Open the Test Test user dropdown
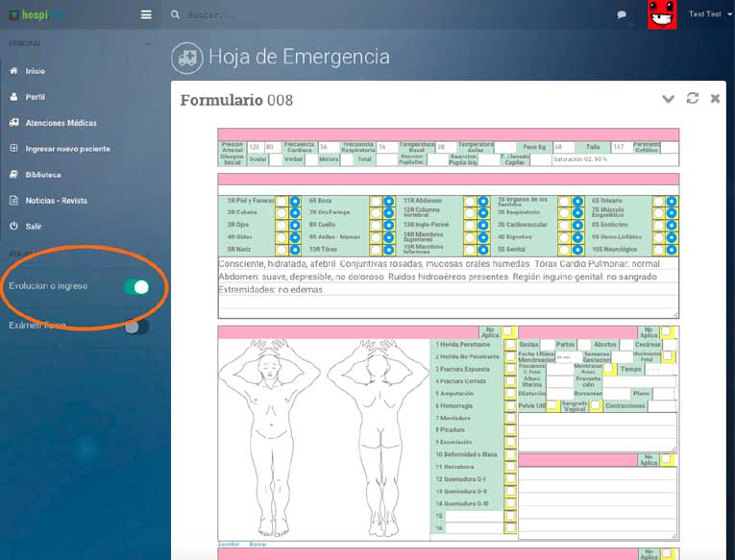This screenshot has height=560, width=735. [x=704, y=14]
